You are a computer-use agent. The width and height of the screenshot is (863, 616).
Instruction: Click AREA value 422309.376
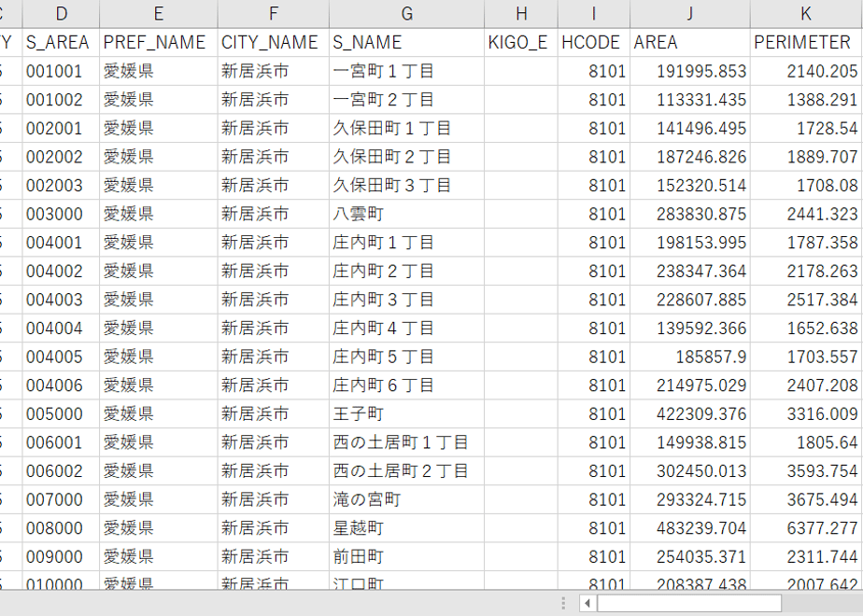click(690, 414)
